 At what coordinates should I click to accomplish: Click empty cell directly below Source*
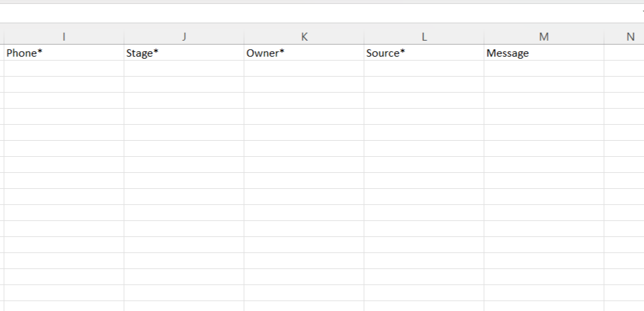424,69
